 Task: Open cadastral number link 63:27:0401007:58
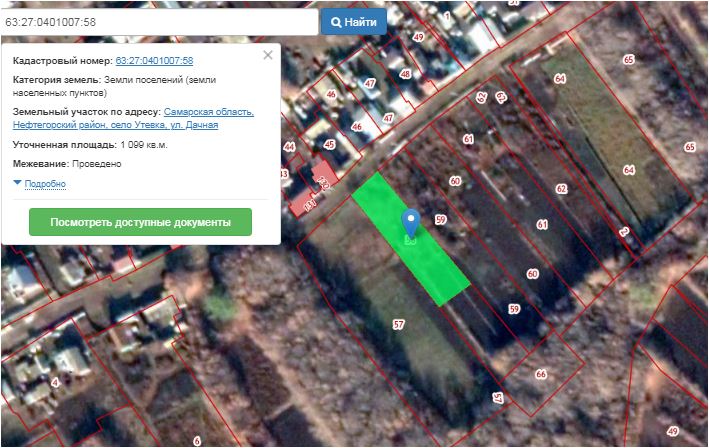[x=154, y=61]
